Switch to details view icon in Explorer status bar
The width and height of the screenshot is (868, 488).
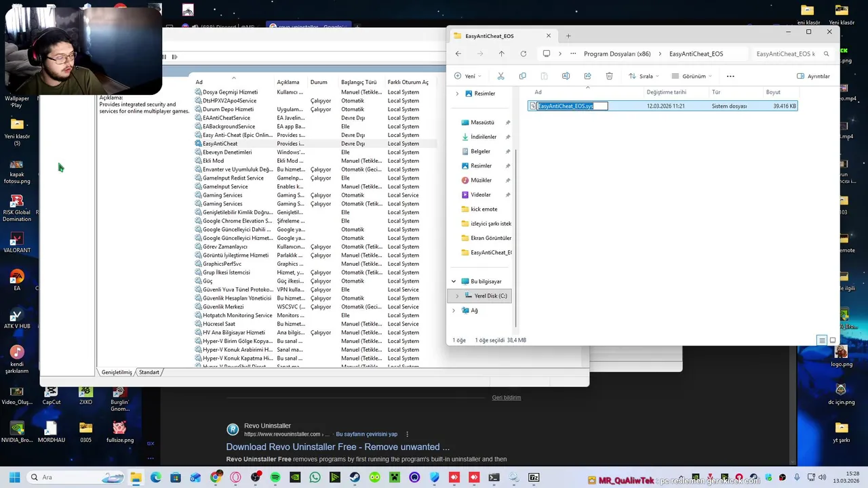pyautogui.click(x=821, y=340)
